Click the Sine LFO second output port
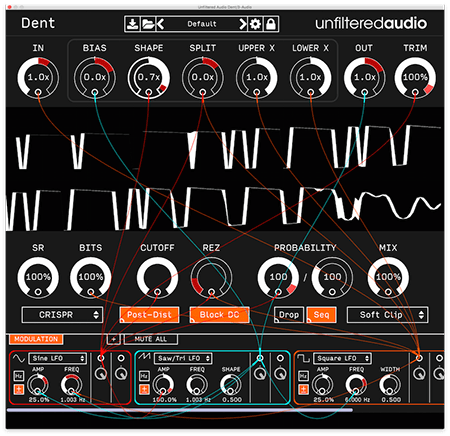Viewport: 450px width, 436px height. (x=121, y=358)
